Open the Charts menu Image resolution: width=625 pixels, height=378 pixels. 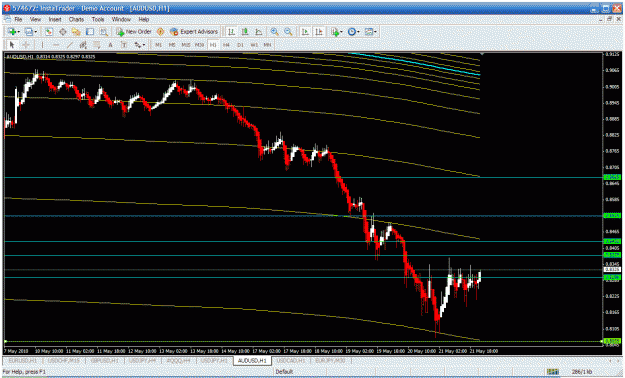click(76, 19)
